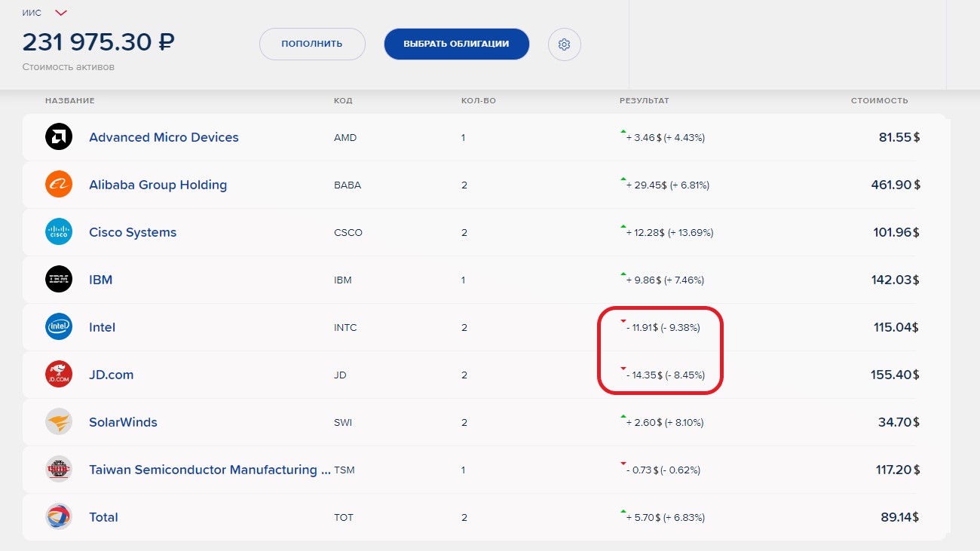Open the SolarWinds stock link
This screenshot has width=980, height=551.
point(123,422)
